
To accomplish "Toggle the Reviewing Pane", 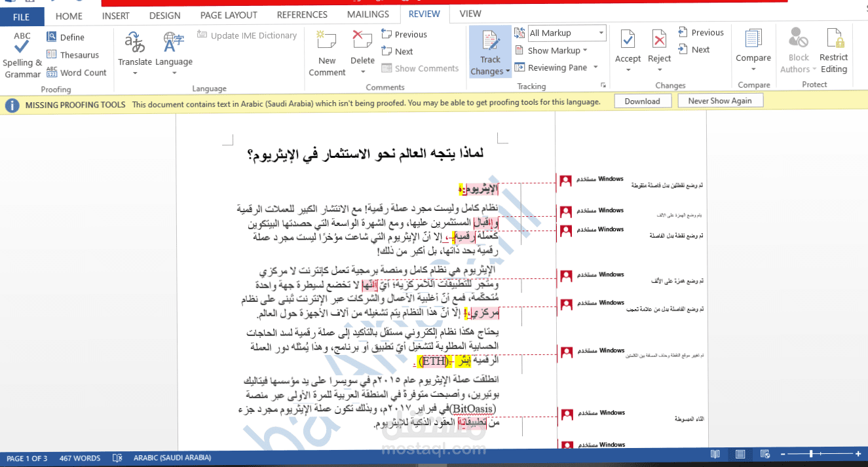I will click(x=552, y=67).
